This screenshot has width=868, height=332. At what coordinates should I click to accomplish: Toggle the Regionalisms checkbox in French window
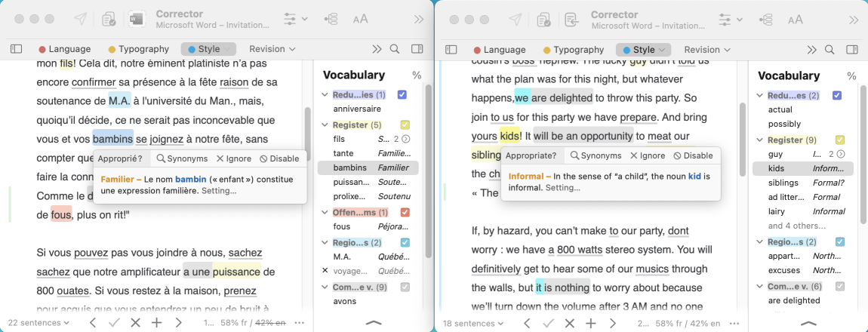click(405, 242)
